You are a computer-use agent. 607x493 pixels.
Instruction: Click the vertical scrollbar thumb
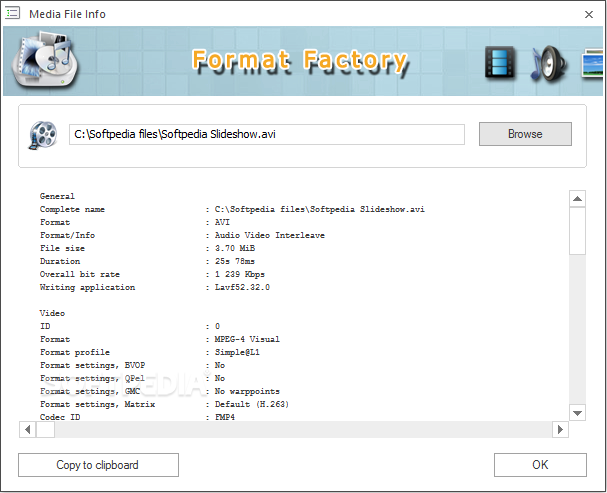click(x=577, y=231)
